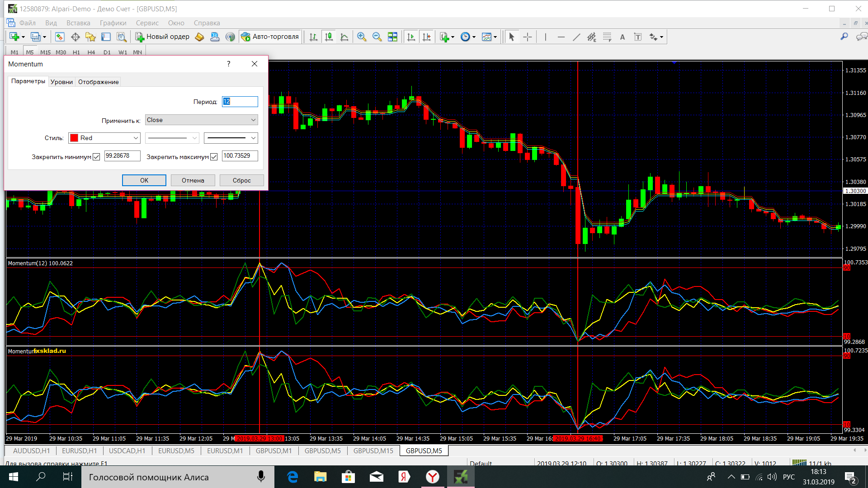Viewport: 868px width, 488px height.
Task: Open the line style dropdown
Action: 172,138
